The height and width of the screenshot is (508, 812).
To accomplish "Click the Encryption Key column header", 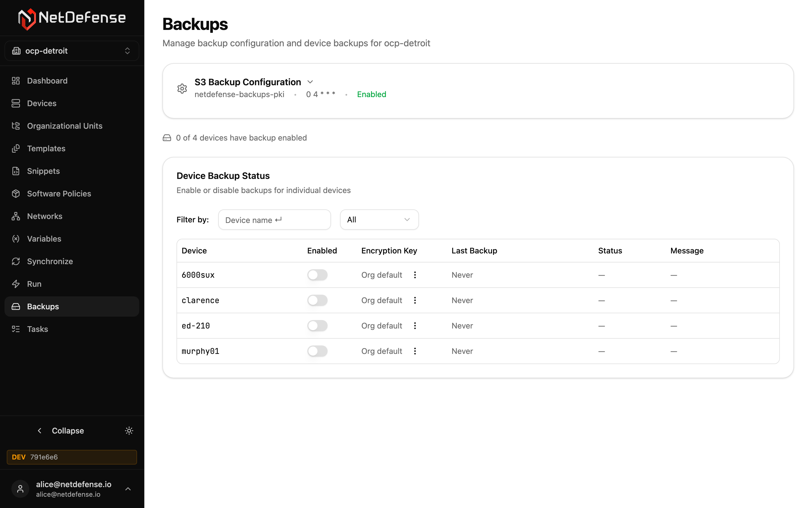I will 389,251.
